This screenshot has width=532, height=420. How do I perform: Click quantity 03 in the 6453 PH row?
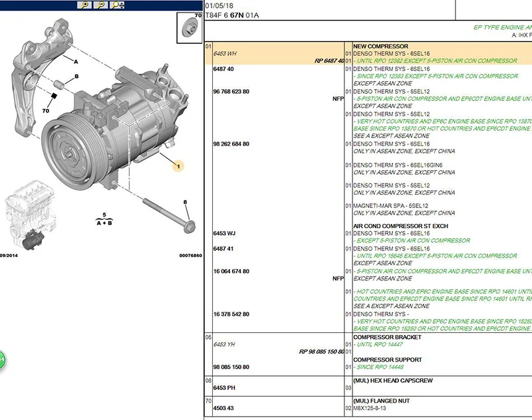coord(348,388)
